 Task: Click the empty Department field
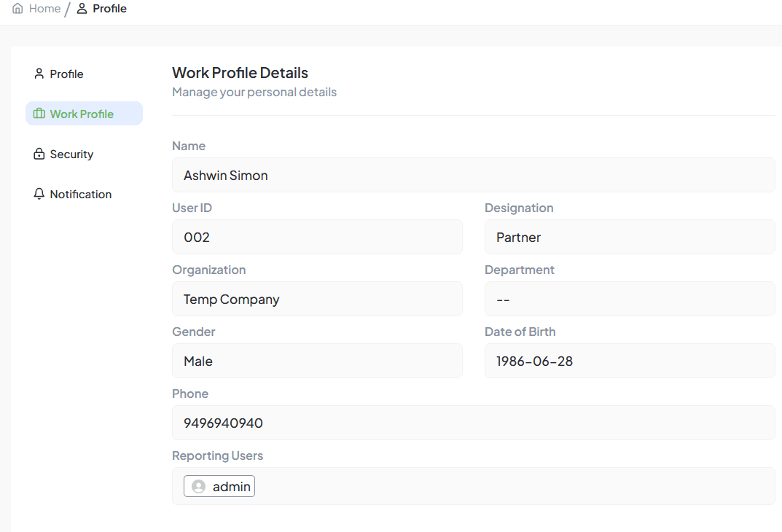pos(629,299)
